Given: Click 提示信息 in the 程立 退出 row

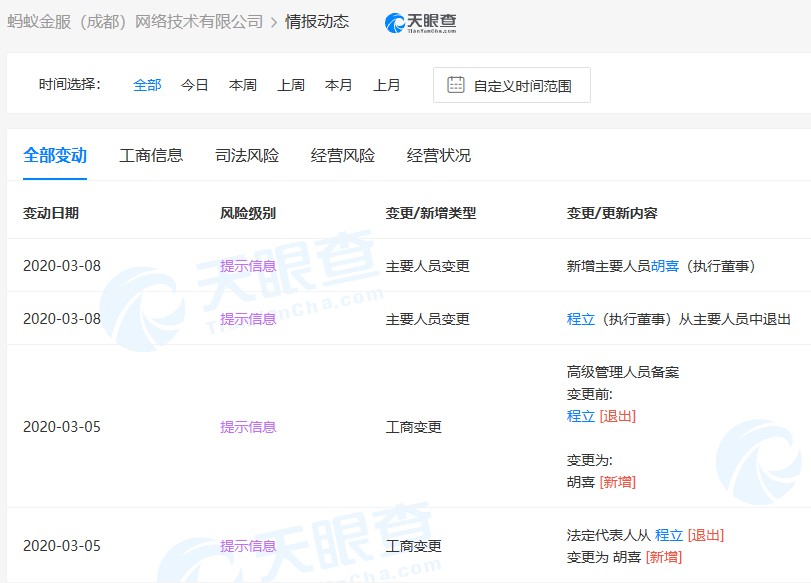Looking at the screenshot, I should pyautogui.click(x=248, y=319).
